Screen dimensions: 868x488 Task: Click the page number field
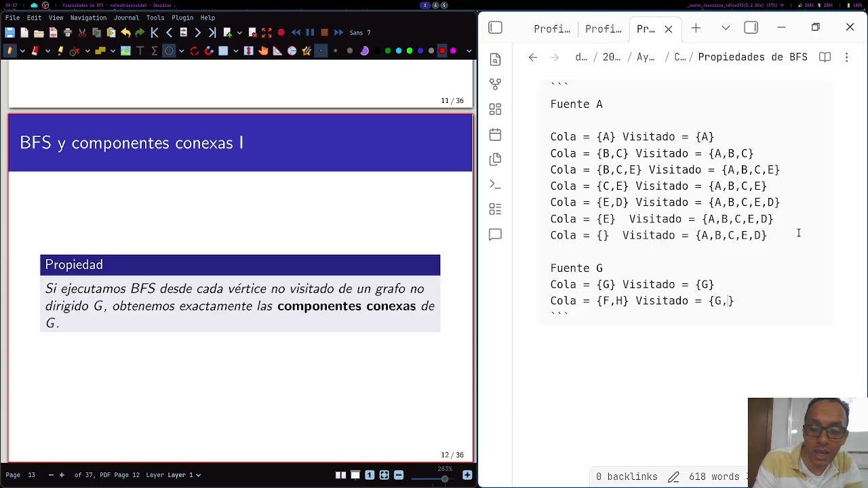point(32,475)
